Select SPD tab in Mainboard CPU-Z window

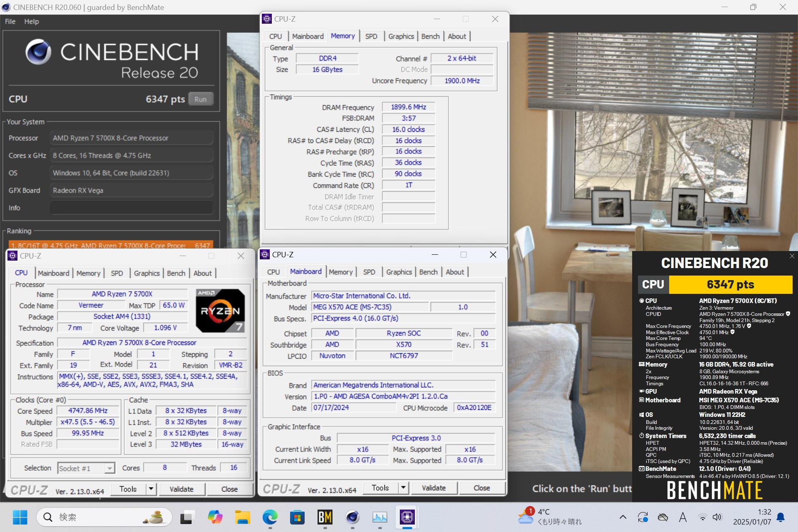(369, 272)
